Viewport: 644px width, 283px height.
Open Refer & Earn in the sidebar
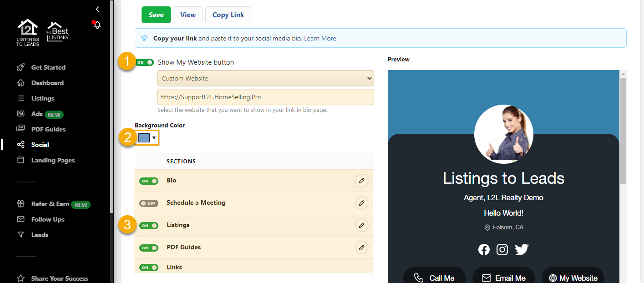pyautogui.click(x=50, y=204)
